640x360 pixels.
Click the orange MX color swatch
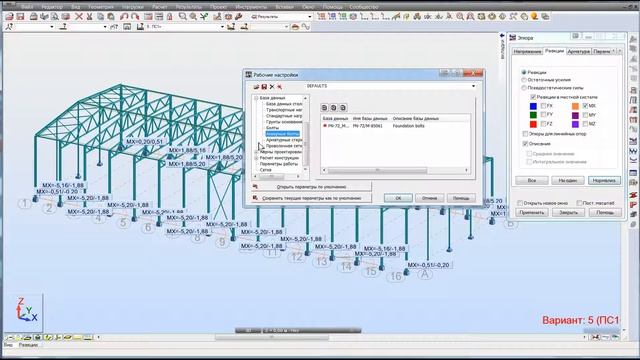tap(575, 106)
